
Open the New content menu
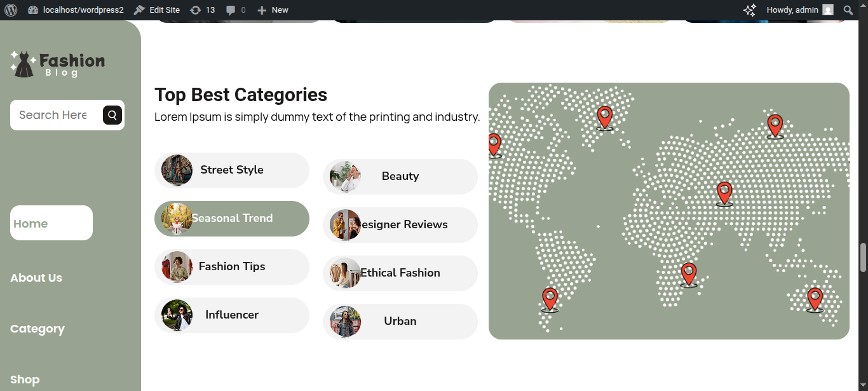pyautogui.click(x=273, y=10)
